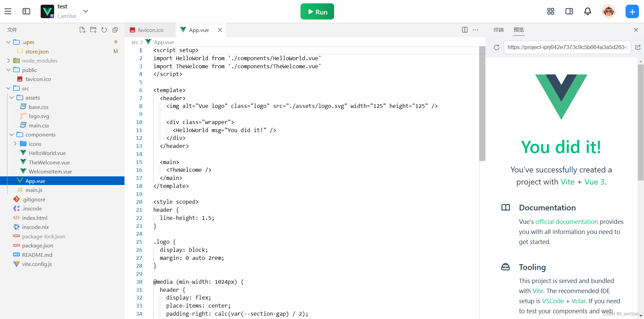Follow the Vite link in preview heading
The image size is (644, 319).
568,182
